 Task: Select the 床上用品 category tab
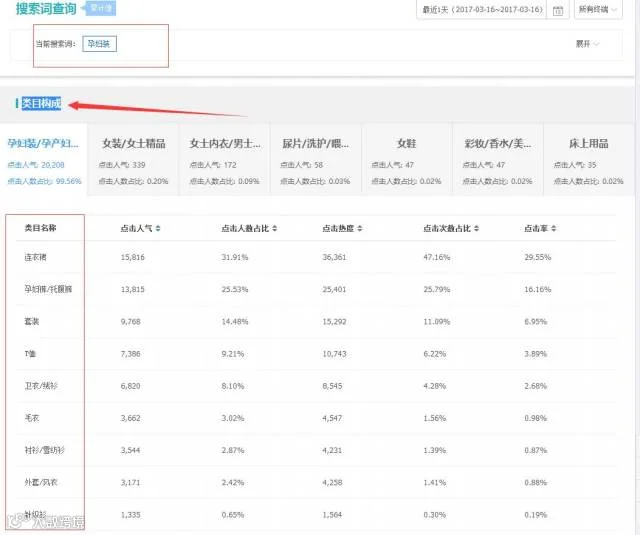(589, 161)
